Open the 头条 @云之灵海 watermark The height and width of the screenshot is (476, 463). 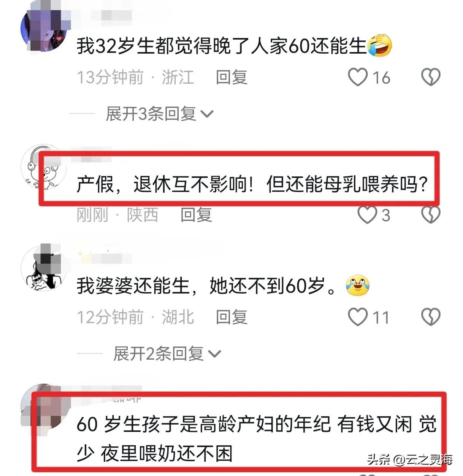click(410, 460)
